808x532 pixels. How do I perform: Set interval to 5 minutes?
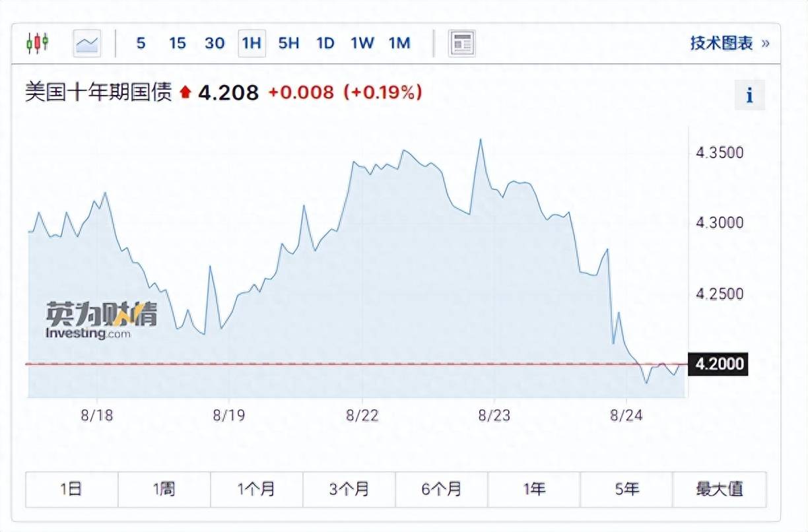[141, 44]
